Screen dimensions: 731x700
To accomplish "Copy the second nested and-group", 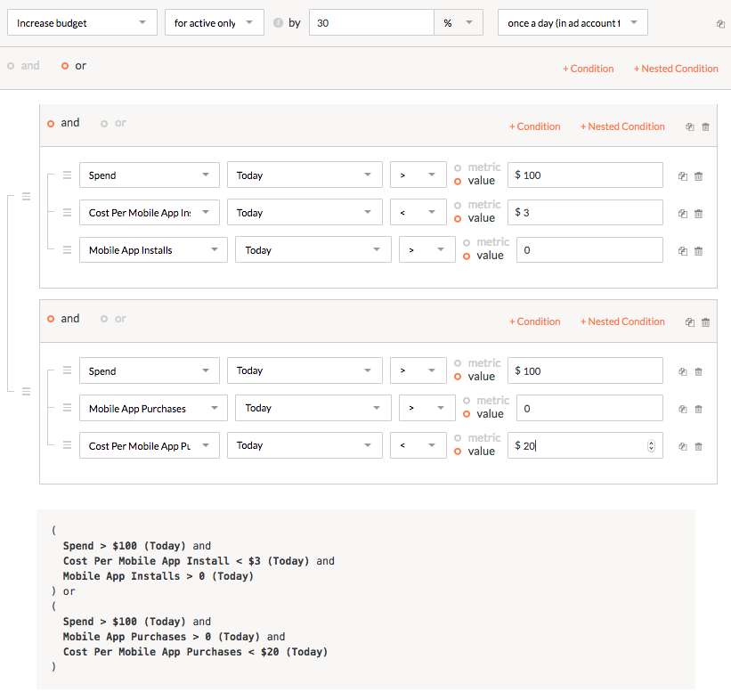I will 690,322.
